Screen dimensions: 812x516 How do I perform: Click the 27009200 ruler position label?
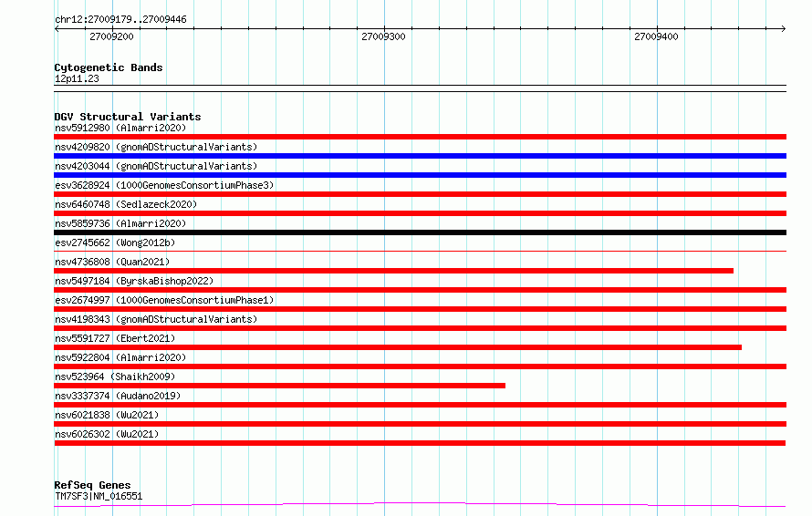(111, 36)
